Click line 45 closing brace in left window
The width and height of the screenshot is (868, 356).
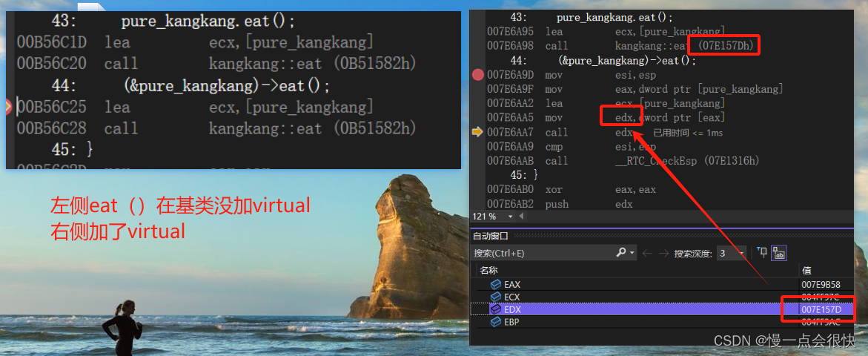pyautogui.click(x=72, y=150)
